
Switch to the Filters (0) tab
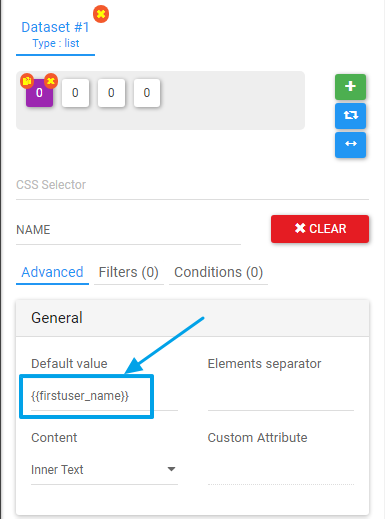129,272
